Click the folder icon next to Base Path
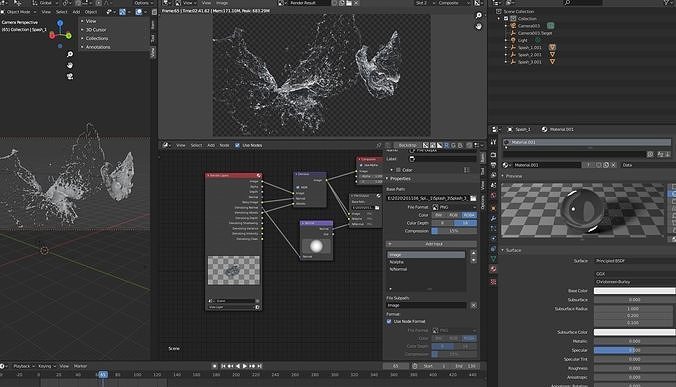Screen dimensions: 676x387 (x=473, y=198)
